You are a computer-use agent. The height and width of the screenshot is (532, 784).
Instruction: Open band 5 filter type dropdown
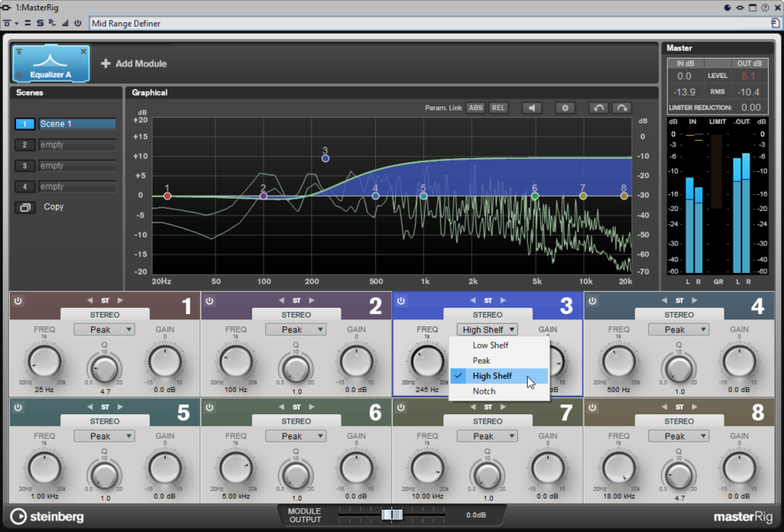point(104,436)
